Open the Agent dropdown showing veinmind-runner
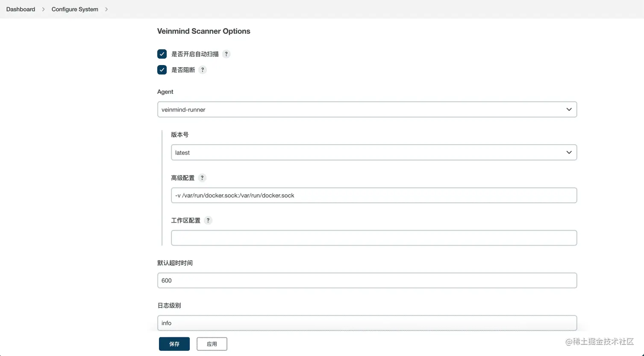 pos(367,110)
